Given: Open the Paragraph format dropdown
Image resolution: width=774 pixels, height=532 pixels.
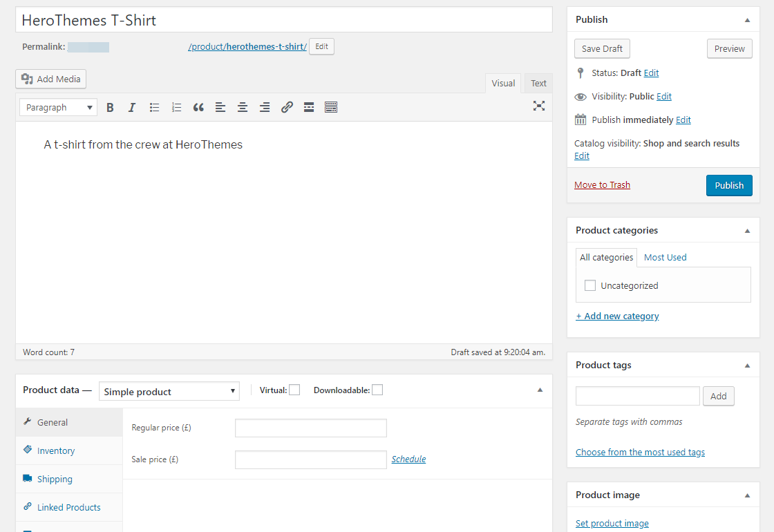Looking at the screenshot, I should click(58, 107).
